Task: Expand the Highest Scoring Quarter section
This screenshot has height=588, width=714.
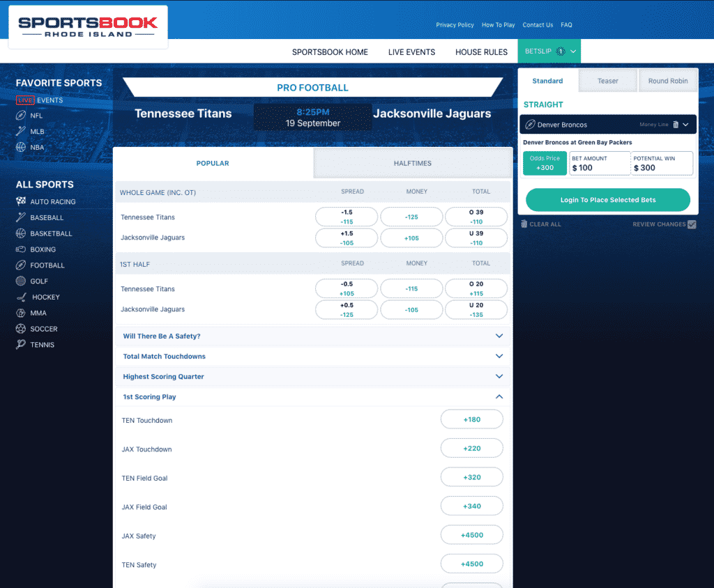Action: point(313,376)
